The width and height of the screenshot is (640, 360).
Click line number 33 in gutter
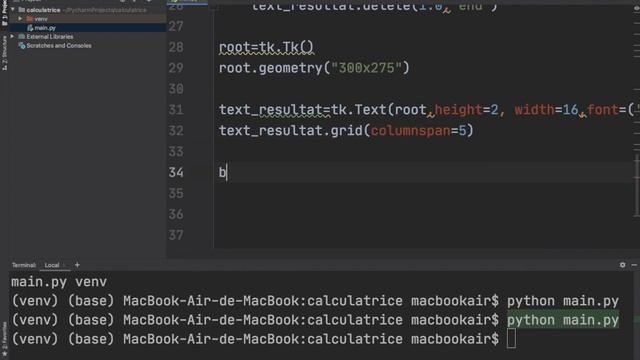pos(176,152)
